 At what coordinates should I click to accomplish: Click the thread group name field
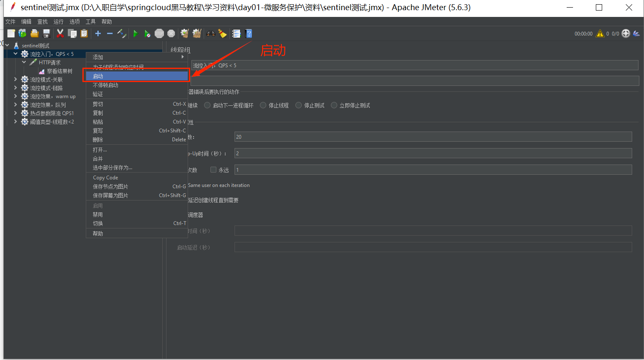(x=415, y=65)
